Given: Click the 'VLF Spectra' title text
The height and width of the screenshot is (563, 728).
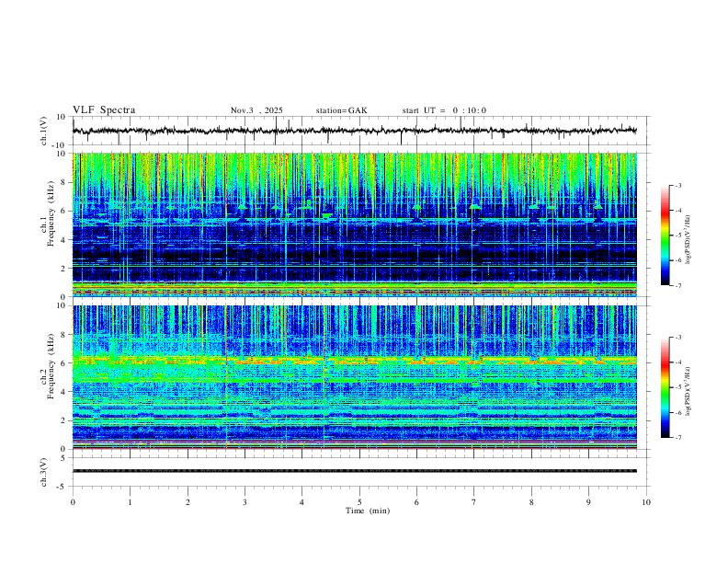Looking at the screenshot, I should coord(104,110).
